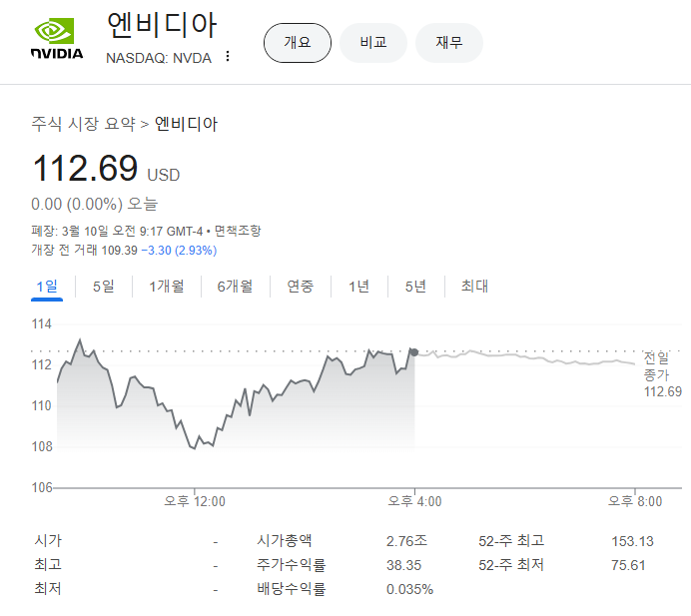The image size is (691, 616).
Task: Click the 엔비디아 company title
Action: pyautogui.click(x=162, y=26)
